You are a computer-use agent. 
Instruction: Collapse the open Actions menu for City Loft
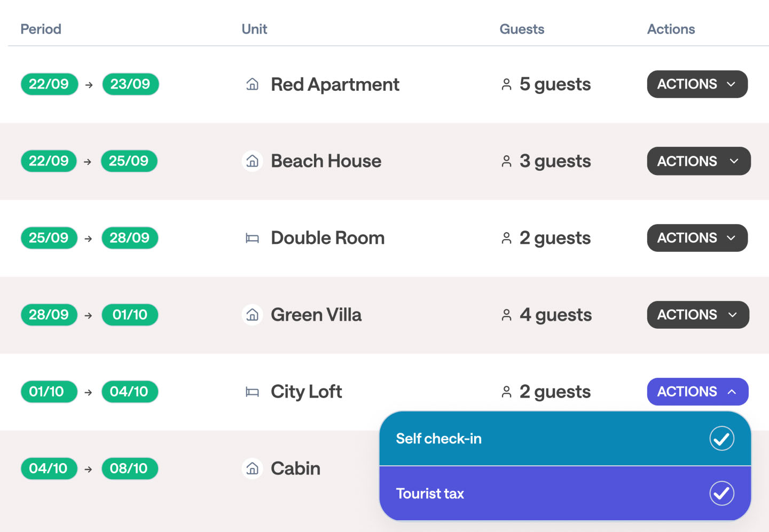coord(697,392)
